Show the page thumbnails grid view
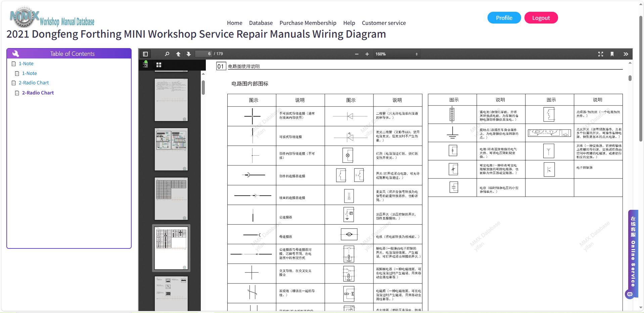 point(159,65)
